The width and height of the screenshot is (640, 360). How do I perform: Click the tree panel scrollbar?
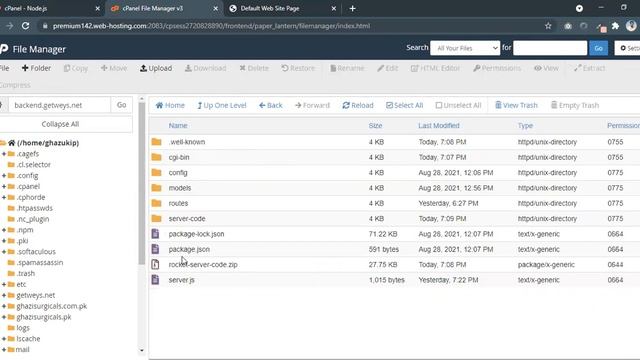point(142,183)
